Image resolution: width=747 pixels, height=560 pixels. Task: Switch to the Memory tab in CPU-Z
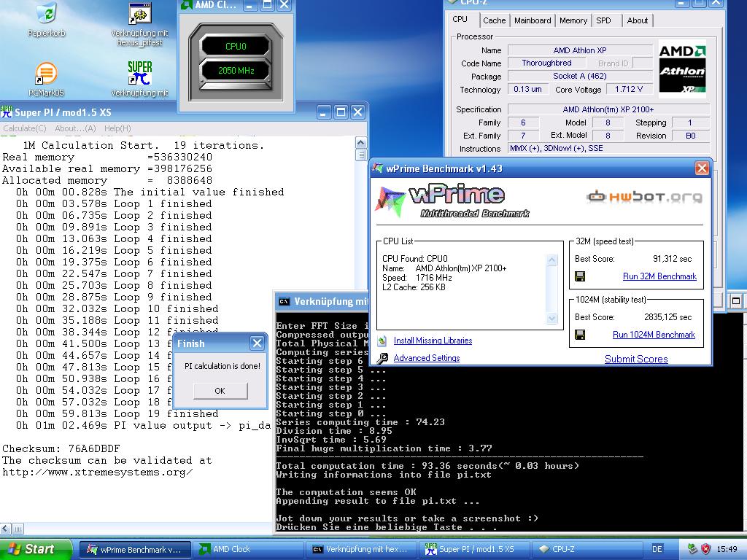[x=573, y=20]
